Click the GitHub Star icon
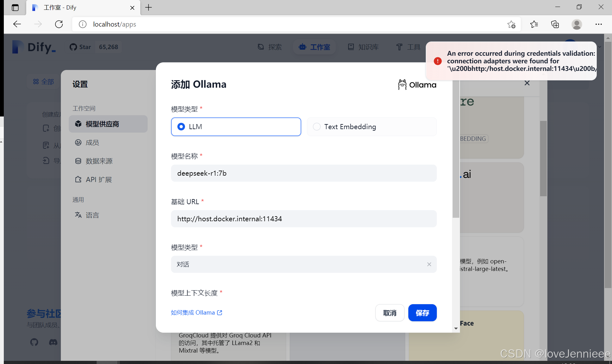612x364 pixels. click(x=73, y=47)
